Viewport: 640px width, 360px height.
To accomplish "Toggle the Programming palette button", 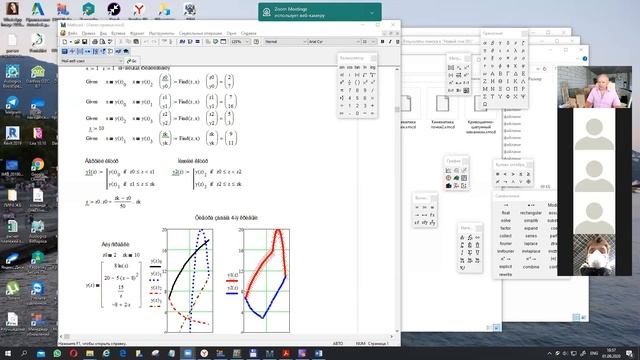I will coord(110,51).
